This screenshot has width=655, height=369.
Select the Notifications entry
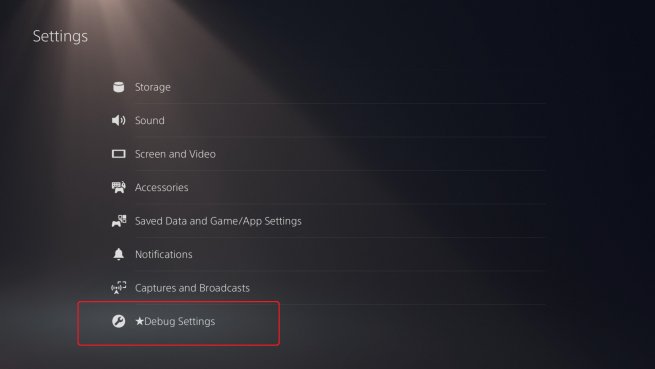(163, 254)
